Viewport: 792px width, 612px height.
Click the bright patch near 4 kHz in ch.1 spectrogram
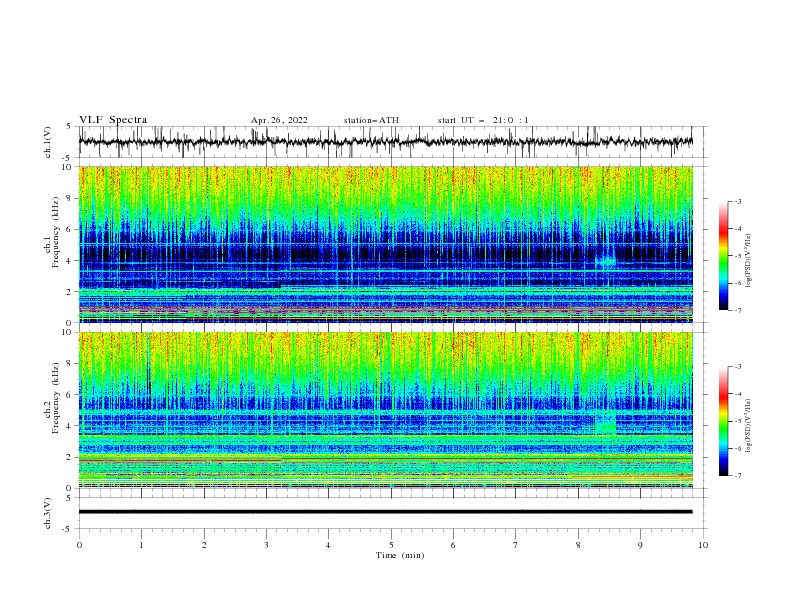coord(606,261)
